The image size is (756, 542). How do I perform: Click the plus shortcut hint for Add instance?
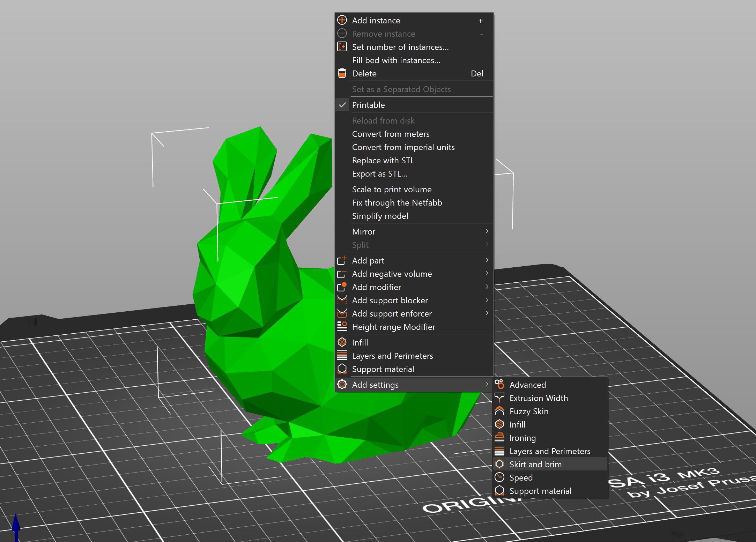[481, 21]
